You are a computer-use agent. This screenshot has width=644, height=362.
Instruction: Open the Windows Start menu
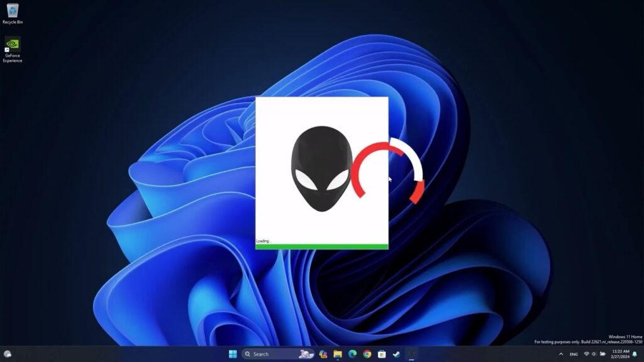coord(233,354)
